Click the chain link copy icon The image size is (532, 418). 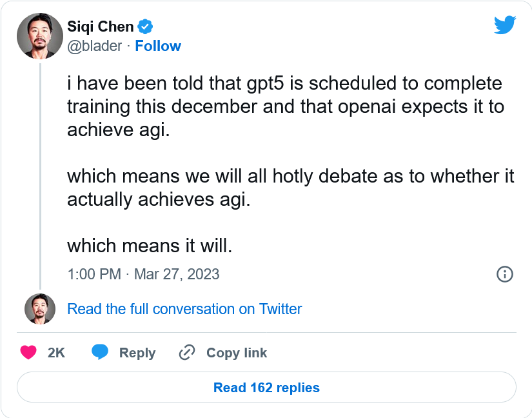(x=187, y=353)
